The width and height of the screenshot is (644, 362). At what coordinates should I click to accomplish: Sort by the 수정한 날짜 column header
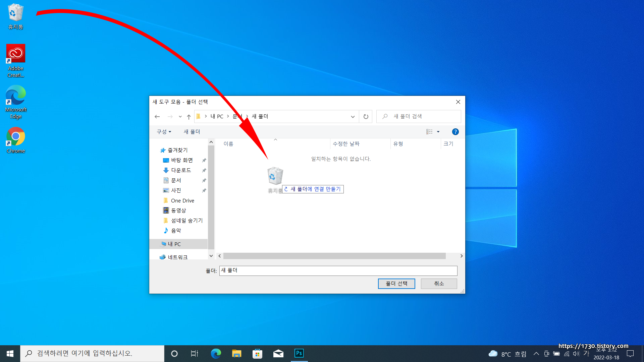pos(346,144)
